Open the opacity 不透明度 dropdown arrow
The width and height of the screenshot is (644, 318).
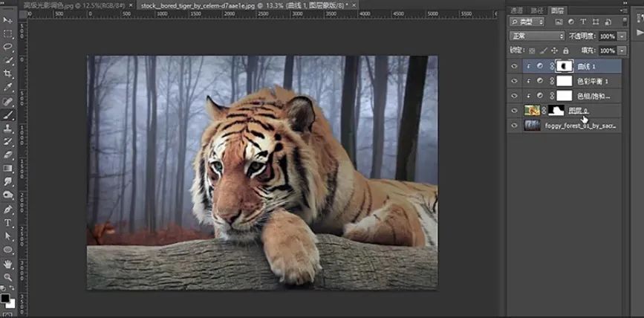point(622,36)
